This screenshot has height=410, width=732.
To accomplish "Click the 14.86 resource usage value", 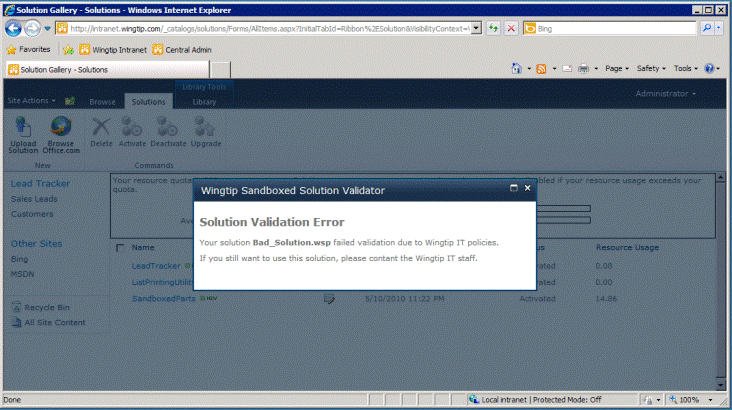I will 606,298.
